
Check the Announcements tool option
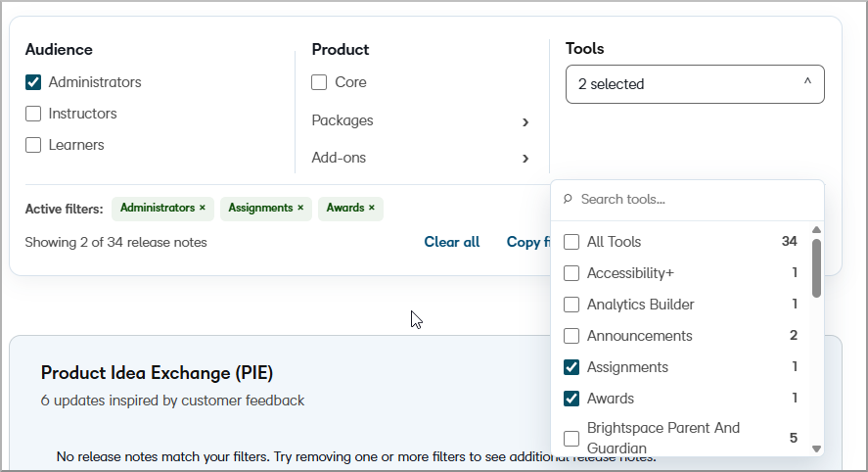coord(571,336)
